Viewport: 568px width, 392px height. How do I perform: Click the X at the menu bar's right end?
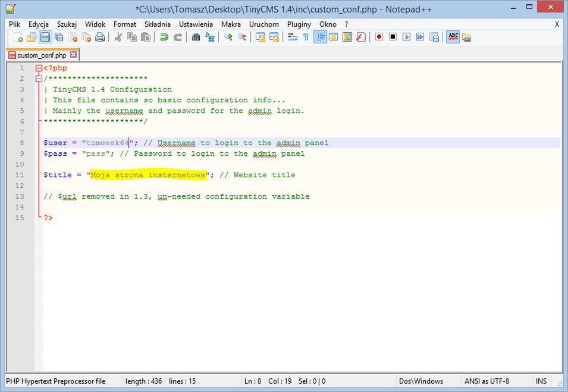[x=557, y=24]
